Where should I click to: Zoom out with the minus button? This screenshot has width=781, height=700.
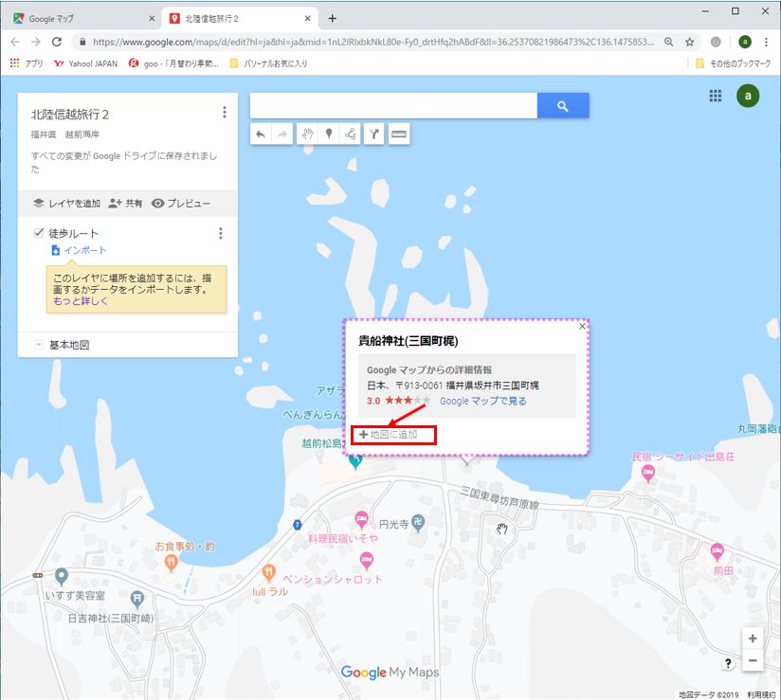pos(753,660)
